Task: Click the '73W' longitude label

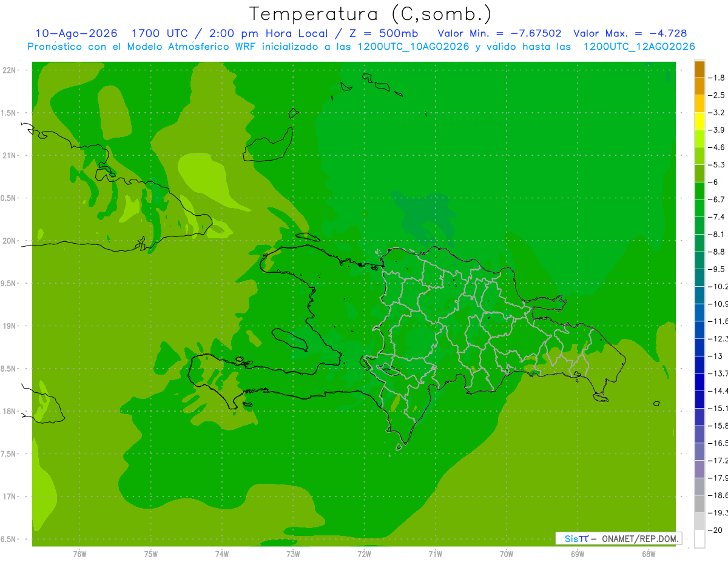Action: [x=293, y=554]
